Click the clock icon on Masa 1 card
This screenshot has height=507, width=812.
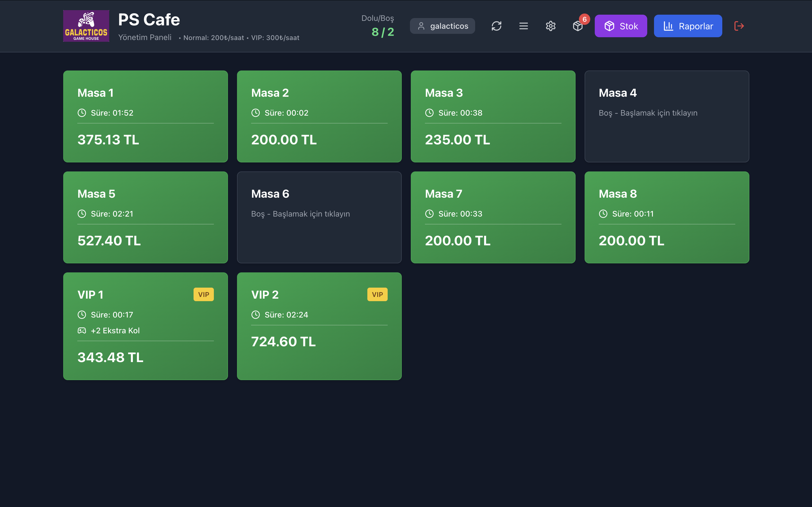tap(82, 113)
